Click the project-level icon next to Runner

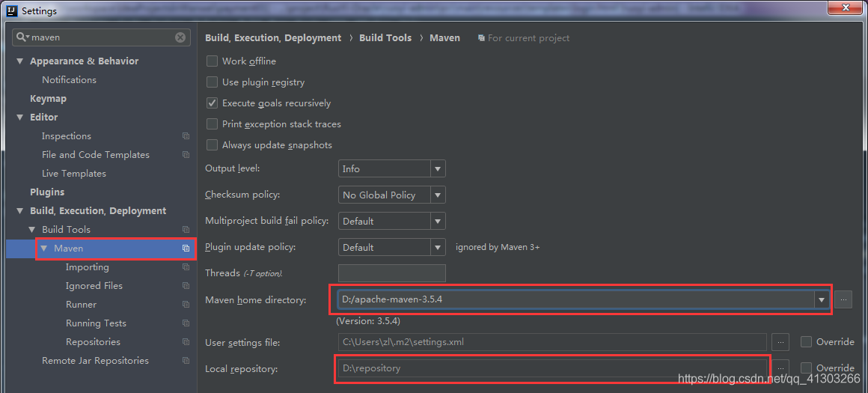[186, 305]
